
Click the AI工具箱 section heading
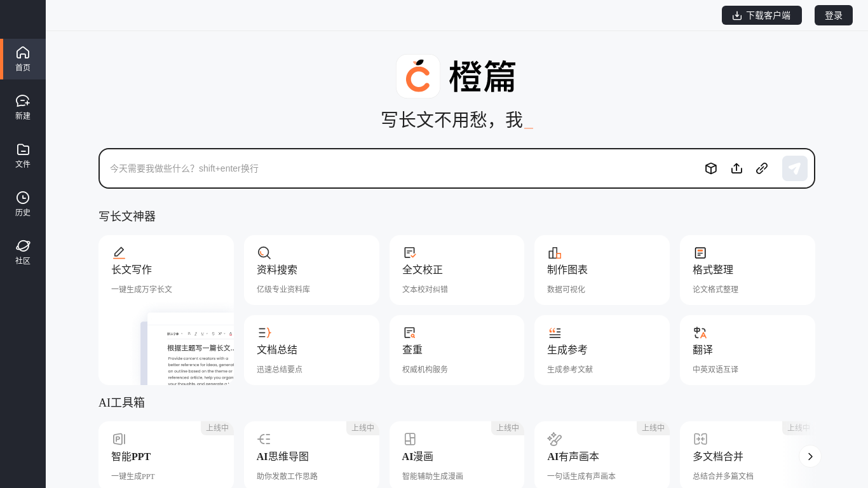click(122, 402)
